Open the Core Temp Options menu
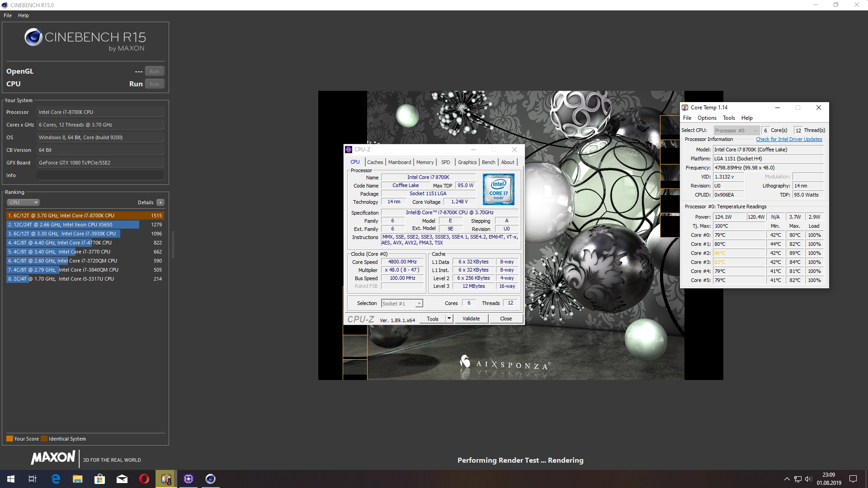The width and height of the screenshot is (868, 488). (707, 118)
